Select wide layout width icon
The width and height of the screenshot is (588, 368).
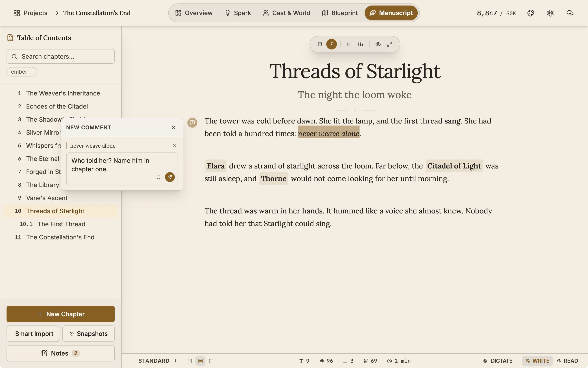[211, 361]
